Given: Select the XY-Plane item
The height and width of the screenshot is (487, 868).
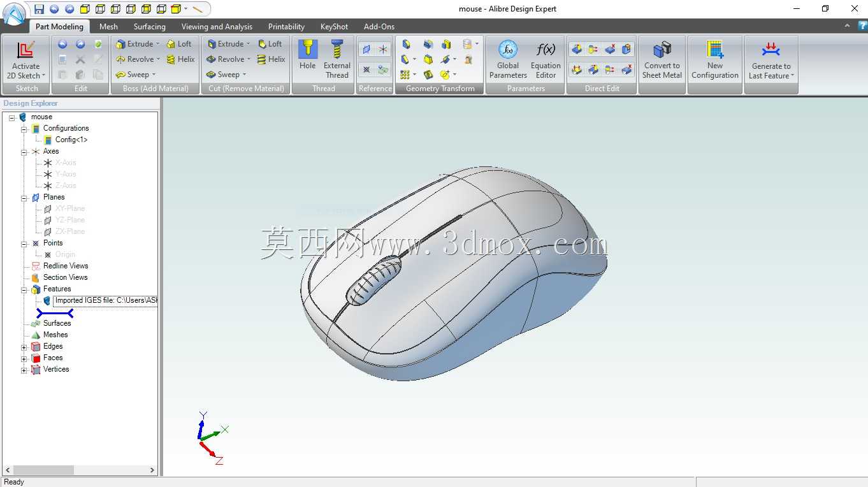Looking at the screenshot, I should tap(69, 208).
